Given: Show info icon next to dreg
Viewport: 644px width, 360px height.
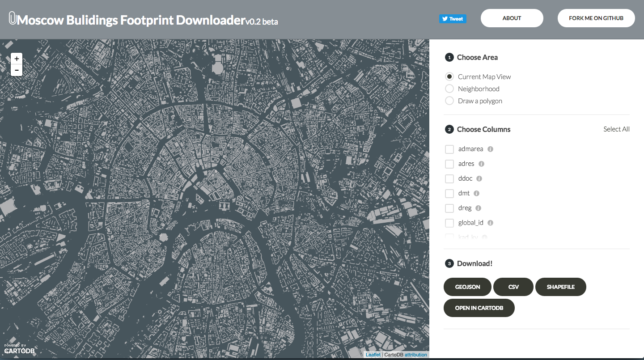Looking at the screenshot, I should (478, 208).
